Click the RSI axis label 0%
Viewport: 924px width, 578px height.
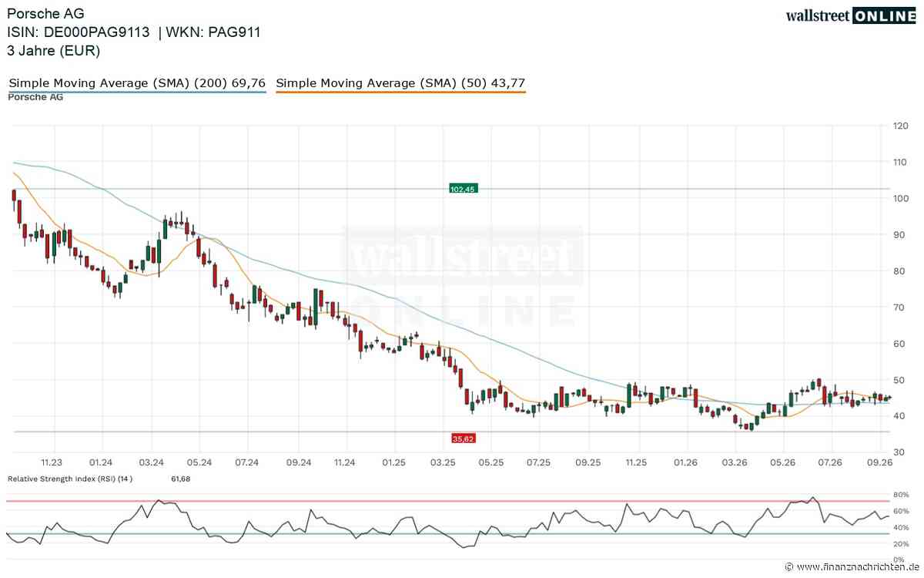pyautogui.click(x=899, y=560)
